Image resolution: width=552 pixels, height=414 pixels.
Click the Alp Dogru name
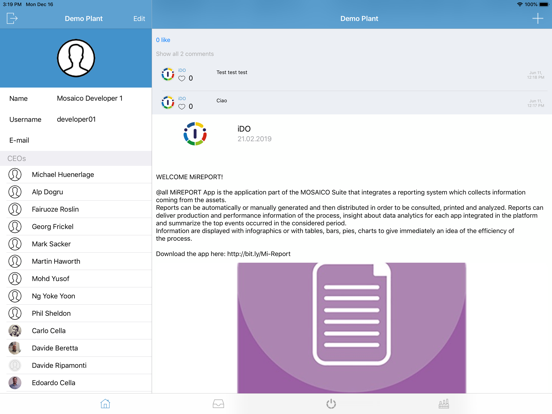(x=47, y=192)
